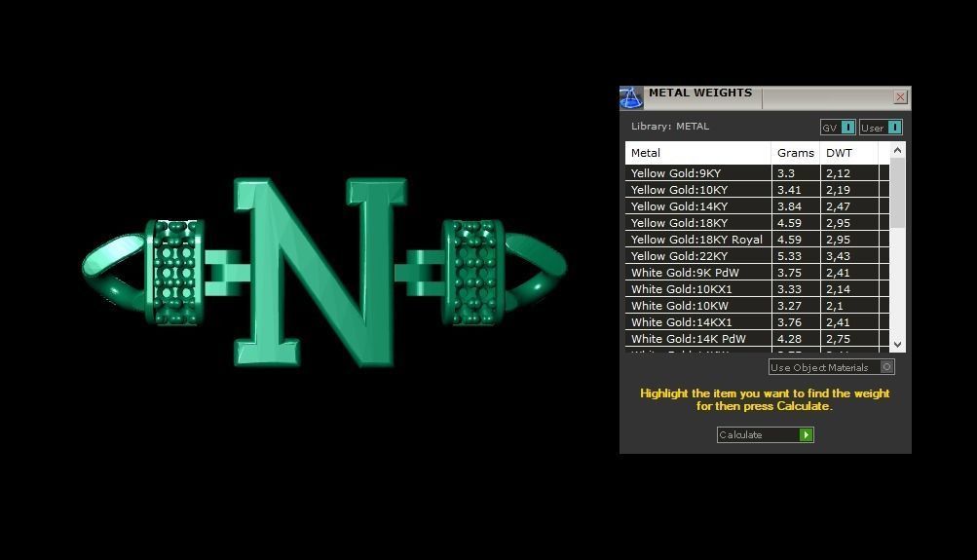The image size is (977, 560).
Task: Select the Yellow Gold:10KY row
Action: click(757, 190)
